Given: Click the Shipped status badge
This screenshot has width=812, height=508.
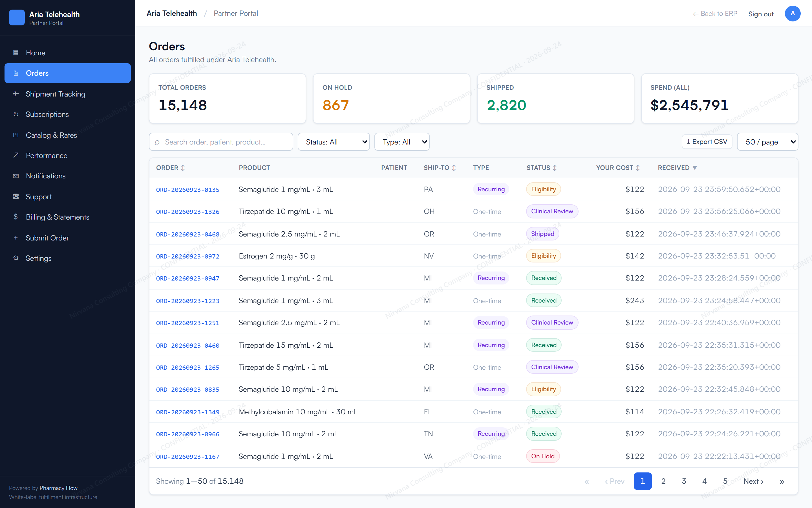Looking at the screenshot, I should [x=542, y=234].
